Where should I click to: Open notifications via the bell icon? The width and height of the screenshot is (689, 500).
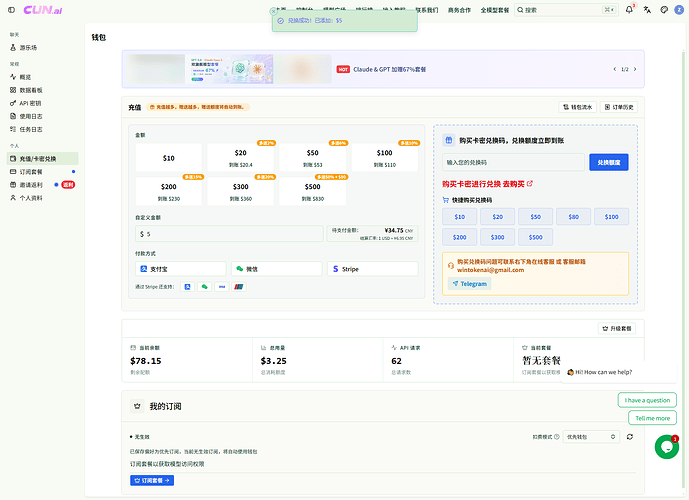click(629, 10)
